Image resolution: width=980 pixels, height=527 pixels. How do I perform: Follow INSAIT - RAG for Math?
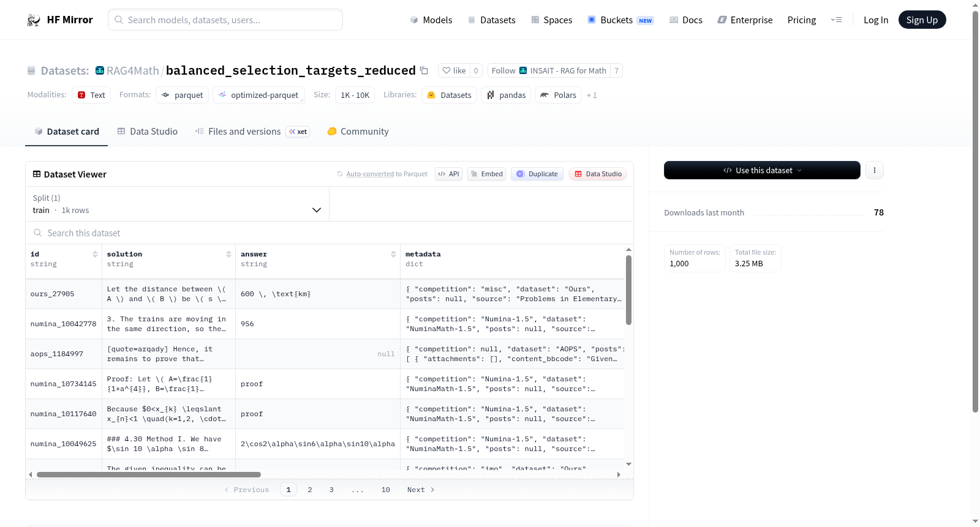[549, 70]
